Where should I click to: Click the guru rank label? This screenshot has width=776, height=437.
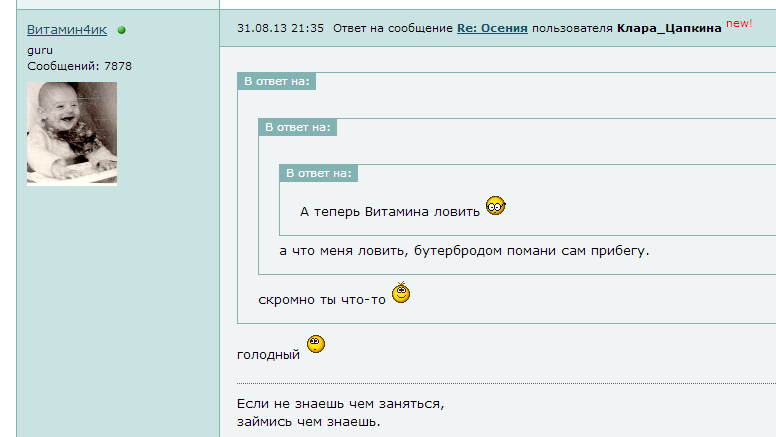40,50
